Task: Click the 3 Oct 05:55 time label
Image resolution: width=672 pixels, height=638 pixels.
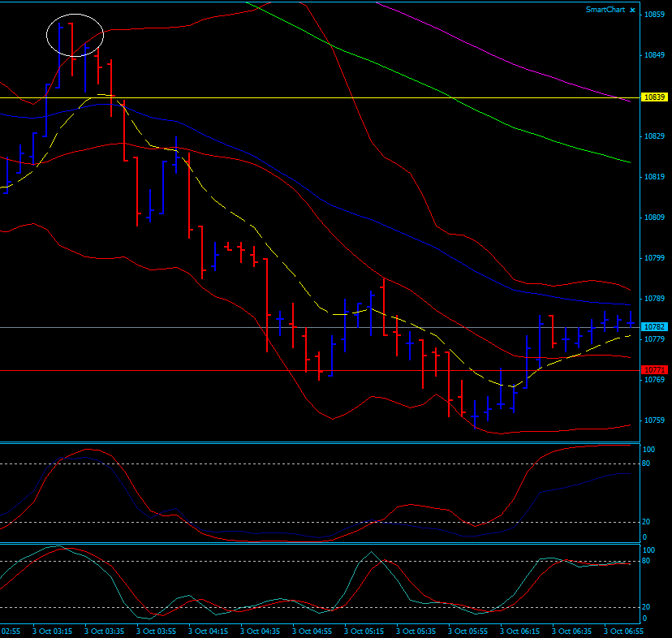Action: pos(468,632)
